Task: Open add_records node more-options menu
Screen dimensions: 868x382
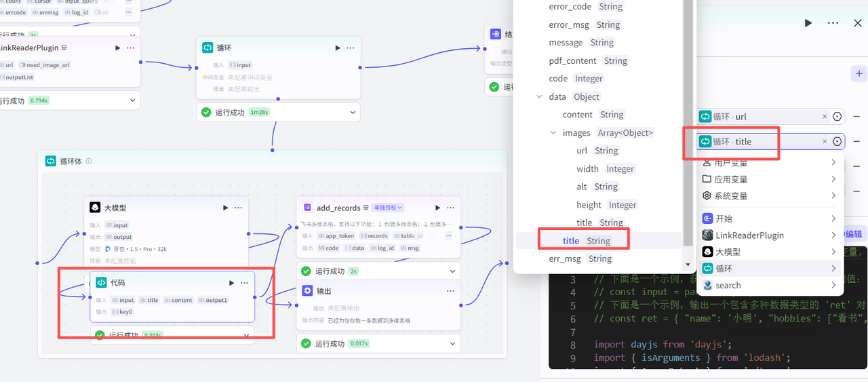Action: [x=450, y=208]
